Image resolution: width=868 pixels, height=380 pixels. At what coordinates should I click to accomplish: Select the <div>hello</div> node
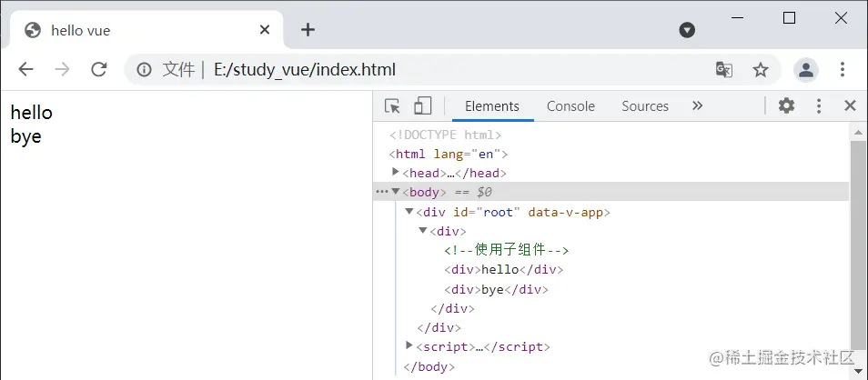[503, 270]
